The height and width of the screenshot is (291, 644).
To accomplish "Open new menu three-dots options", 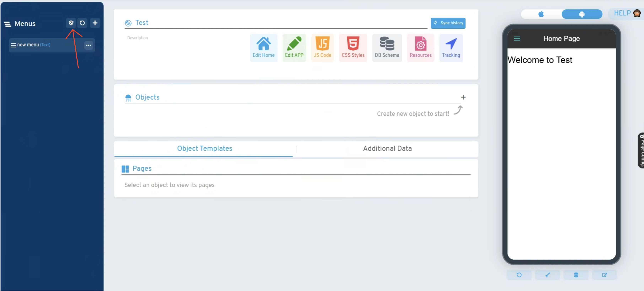I will pyautogui.click(x=89, y=45).
